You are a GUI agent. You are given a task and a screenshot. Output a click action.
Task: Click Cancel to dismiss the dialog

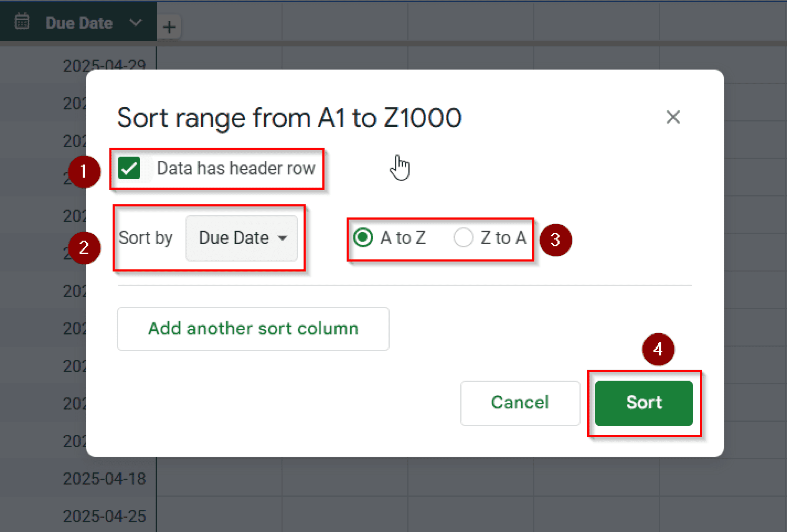pos(520,402)
